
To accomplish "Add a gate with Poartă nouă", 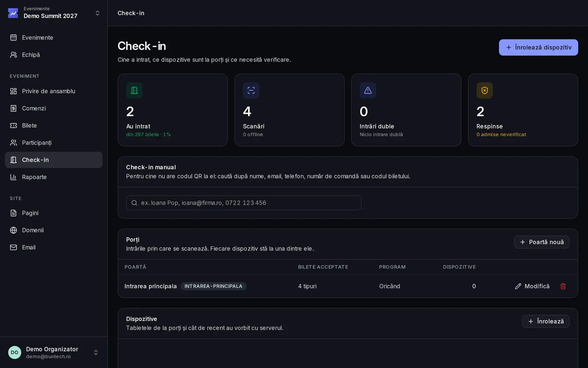I will [x=542, y=242].
